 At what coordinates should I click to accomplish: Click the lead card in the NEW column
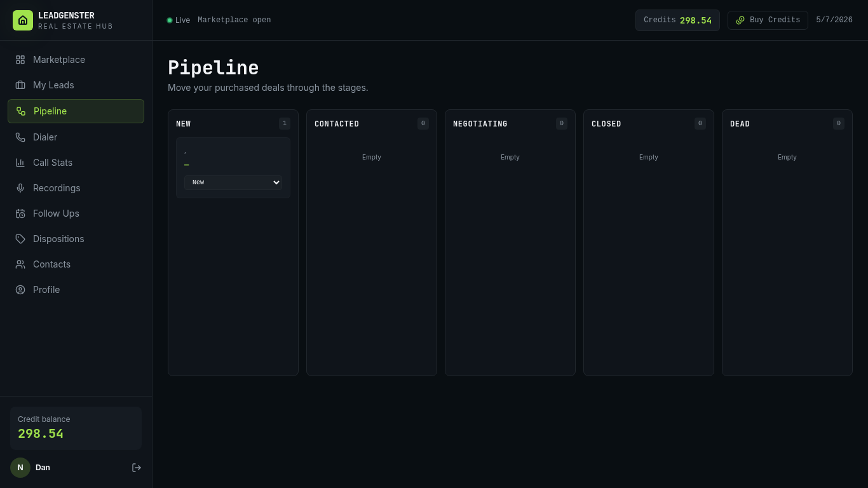pyautogui.click(x=233, y=168)
